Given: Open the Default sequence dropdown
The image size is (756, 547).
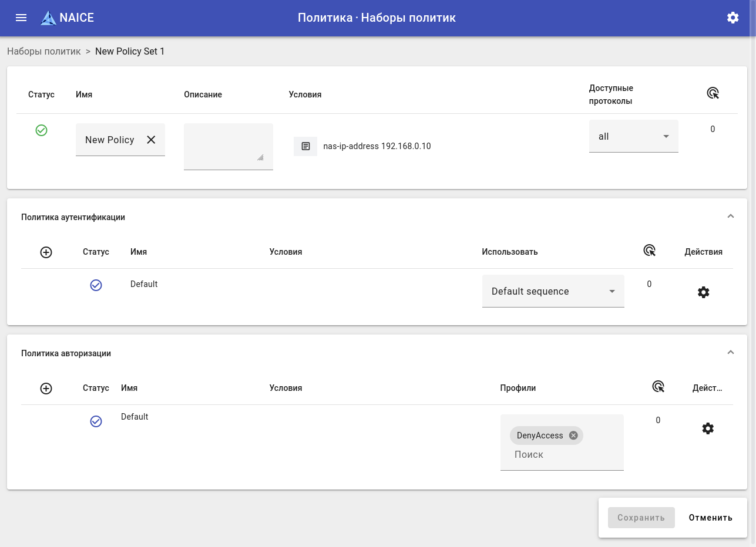Looking at the screenshot, I should (x=553, y=292).
